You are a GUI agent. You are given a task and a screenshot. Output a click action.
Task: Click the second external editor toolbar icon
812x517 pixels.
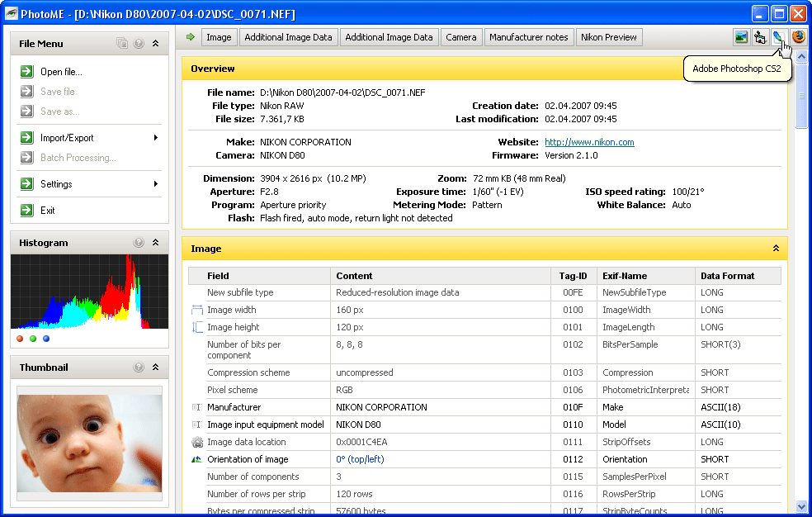[x=760, y=37]
